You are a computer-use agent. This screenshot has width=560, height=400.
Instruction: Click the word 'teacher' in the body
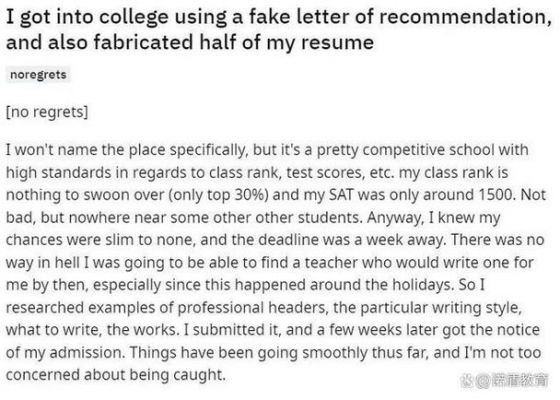point(331,263)
